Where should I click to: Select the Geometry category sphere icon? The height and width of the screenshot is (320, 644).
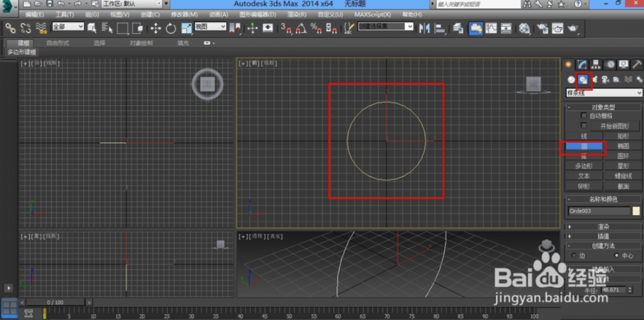(571, 79)
